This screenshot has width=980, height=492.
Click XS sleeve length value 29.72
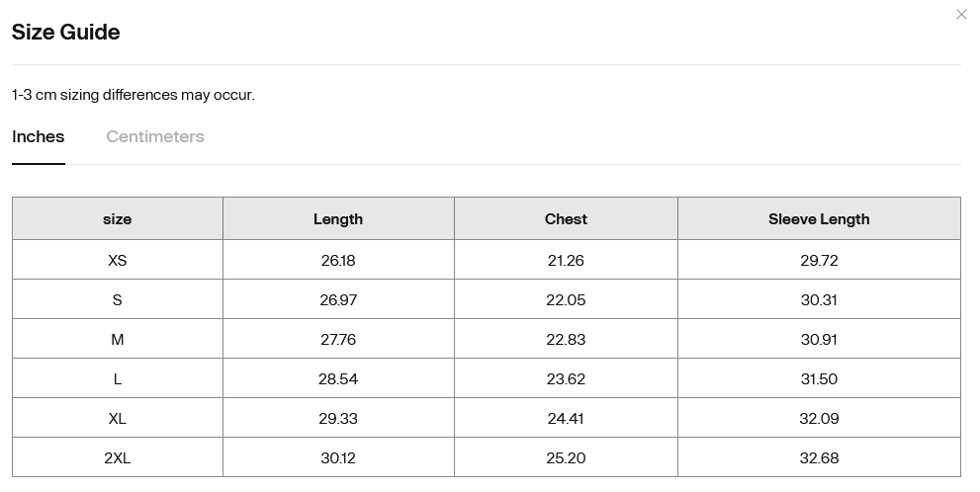click(819, 261)
